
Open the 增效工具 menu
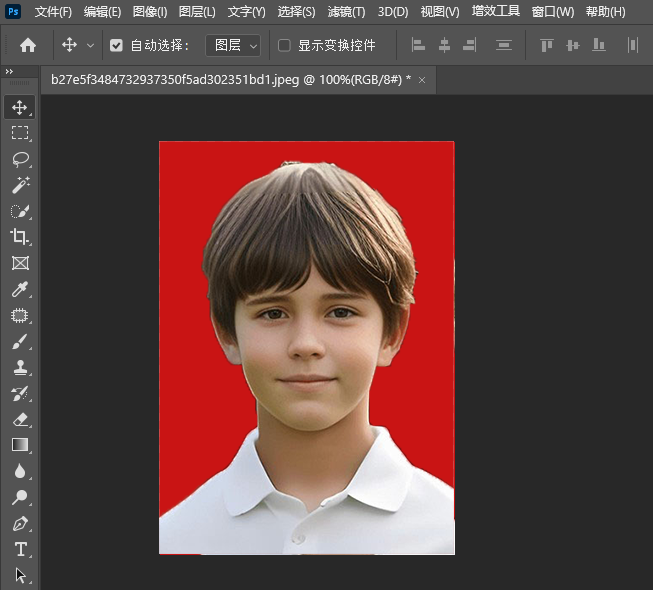pos(496,11)
